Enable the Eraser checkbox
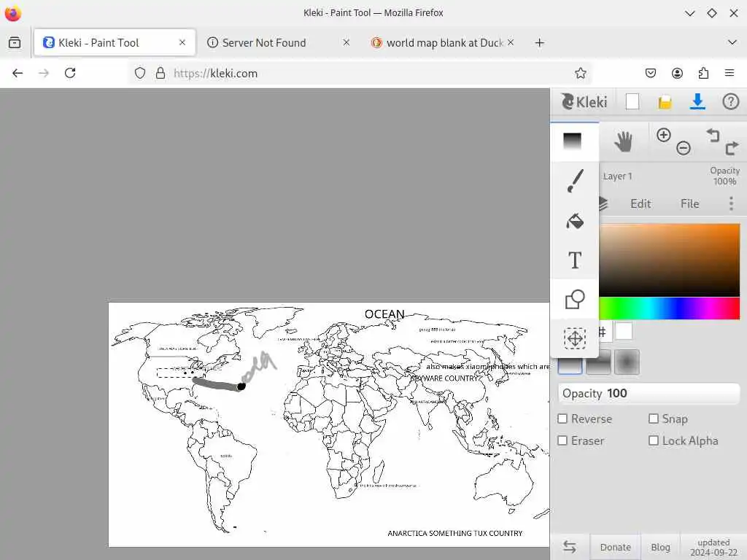The width and height of the screenshot is (747, 560). coord(562,440)
